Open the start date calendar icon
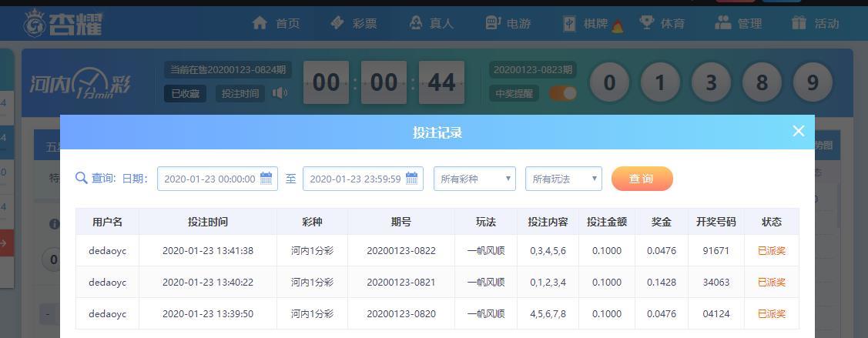The image size is (868, 338). point(266,178)
